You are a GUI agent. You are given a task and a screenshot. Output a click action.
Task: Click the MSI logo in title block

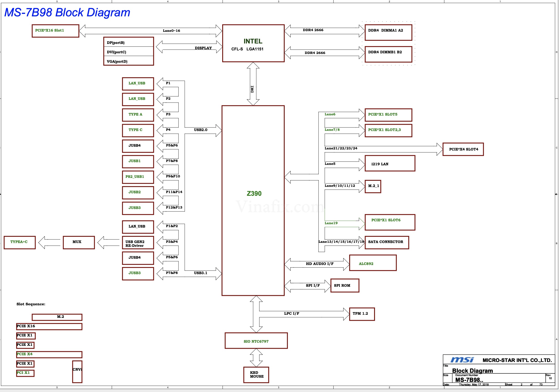[x=462, y=360]
